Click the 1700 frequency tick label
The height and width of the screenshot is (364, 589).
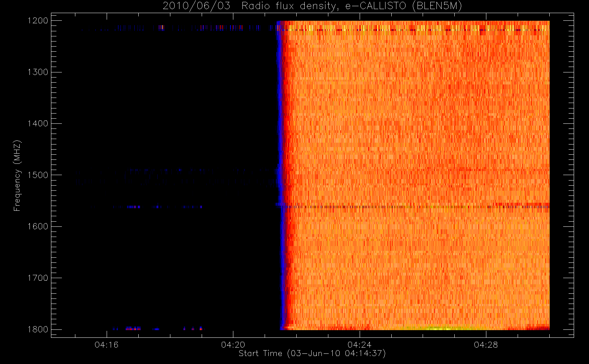pyautogui.click(x=38, y=278)
